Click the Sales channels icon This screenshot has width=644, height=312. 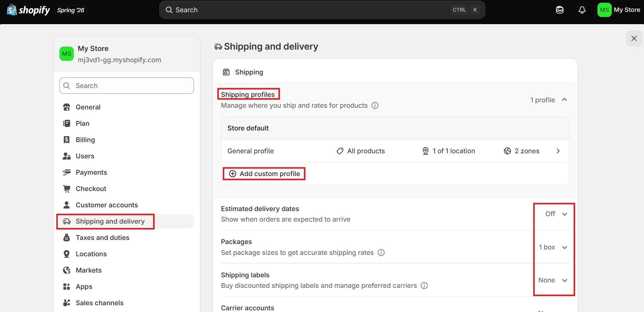67,303
